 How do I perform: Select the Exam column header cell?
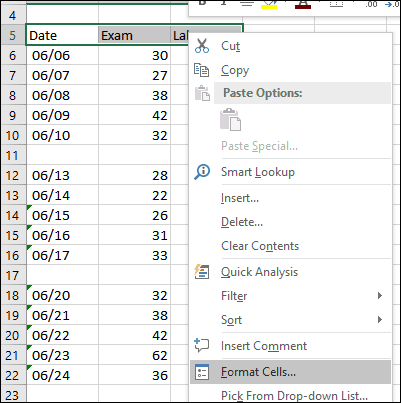click(x=134, y=35)
